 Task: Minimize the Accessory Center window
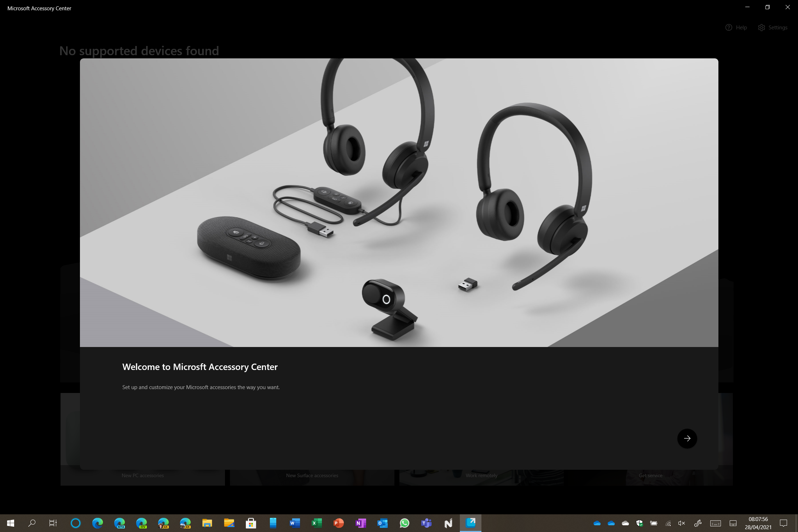click(747, 7)
